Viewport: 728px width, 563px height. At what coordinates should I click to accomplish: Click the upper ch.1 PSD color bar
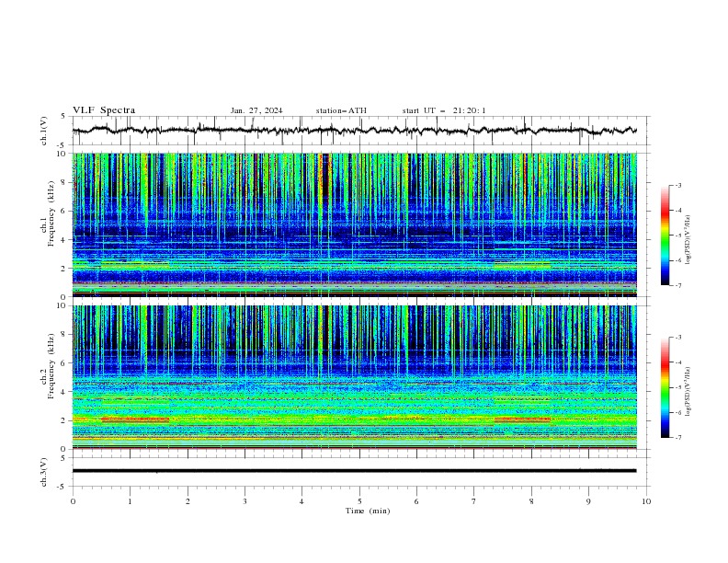pyautogui.click(x=665, y=236)
